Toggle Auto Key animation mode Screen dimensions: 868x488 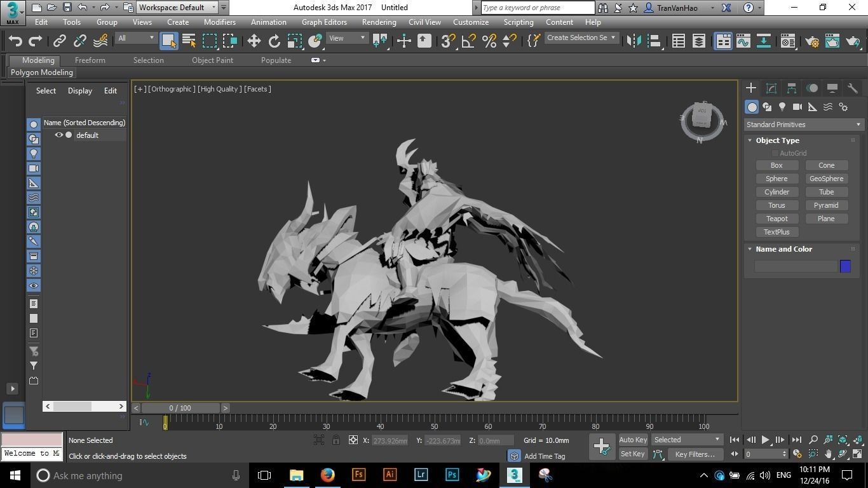coord(633,440)
